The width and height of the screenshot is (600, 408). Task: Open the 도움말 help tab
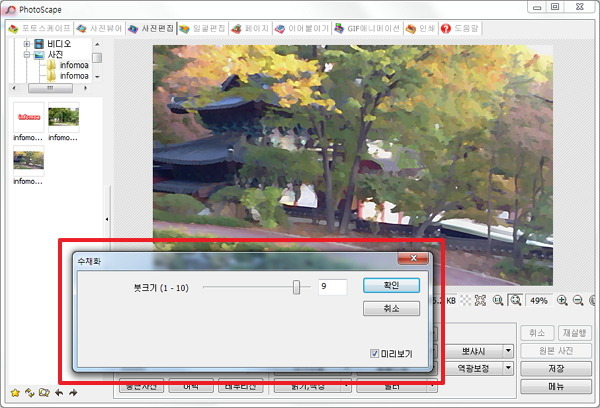tap(460, 28)
